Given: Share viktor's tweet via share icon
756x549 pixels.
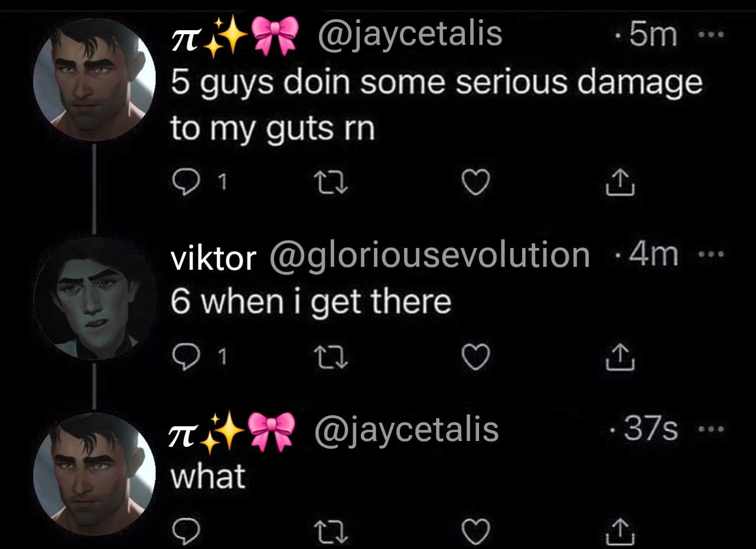Looking at the screenshot, I should tap(620, 357).
